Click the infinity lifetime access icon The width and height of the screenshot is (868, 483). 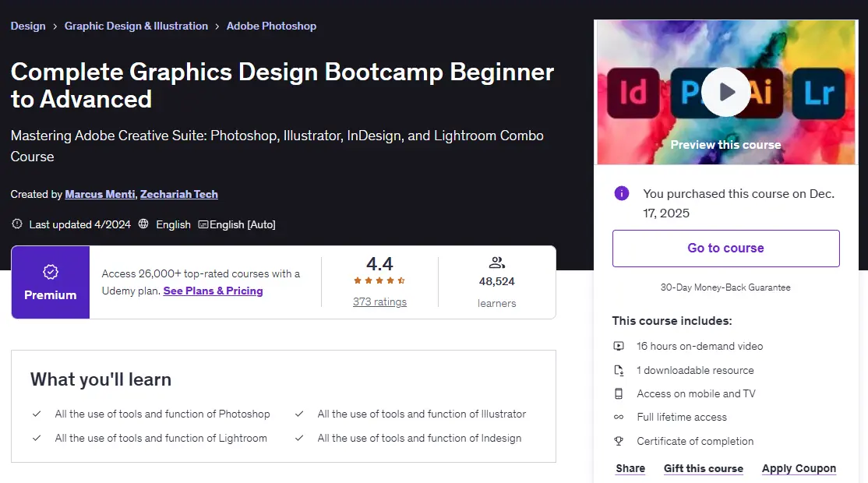click(619, 417)
